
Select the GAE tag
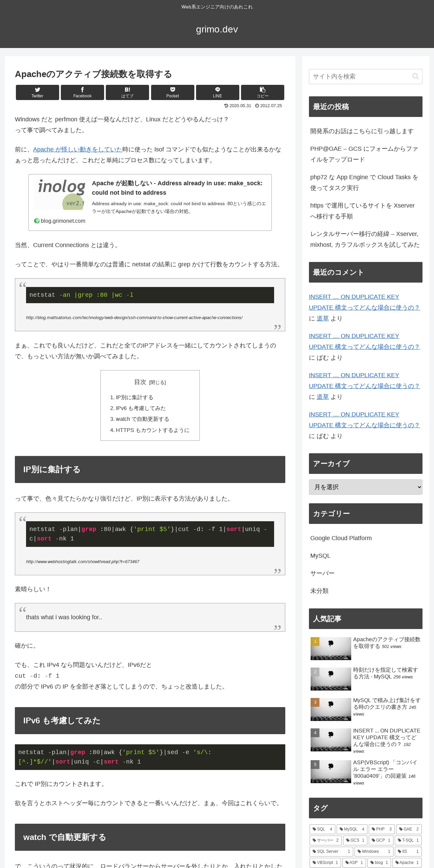coord(409,829)
